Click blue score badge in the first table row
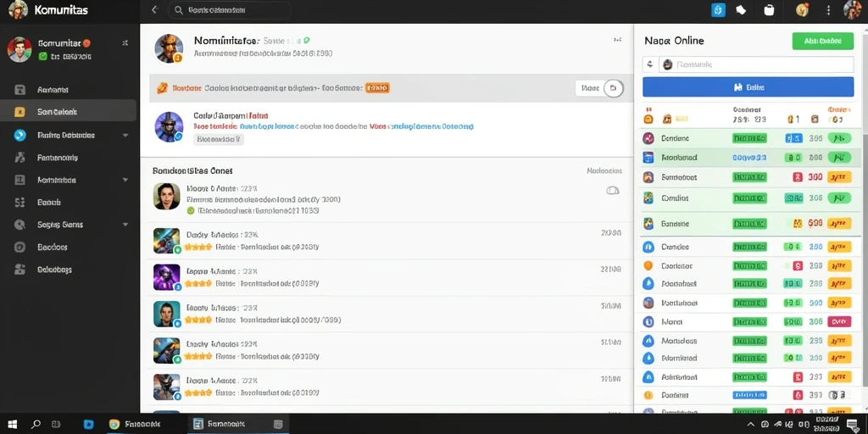The image size is (868, 434). [x=793, y=138]
